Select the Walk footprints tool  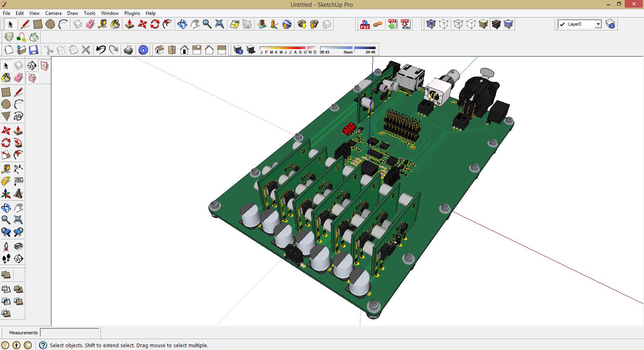[6, 259]
